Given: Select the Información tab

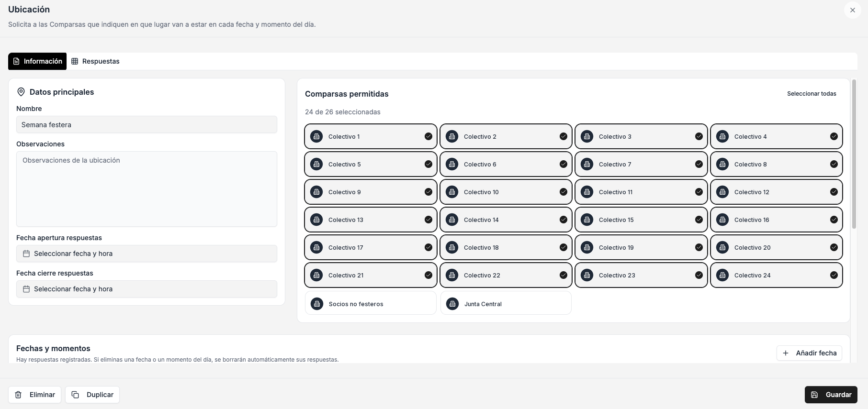Looking at the screenshot, I should (x=37, y=61).
